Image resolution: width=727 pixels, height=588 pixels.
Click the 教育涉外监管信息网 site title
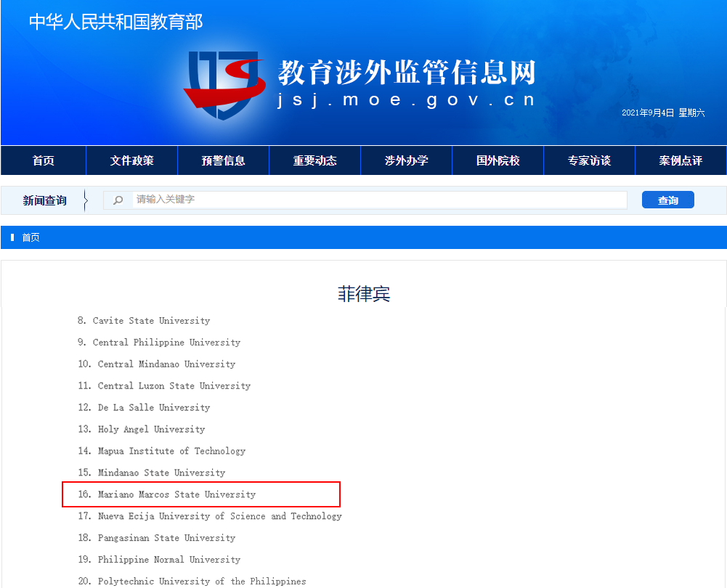click(x=407, y=73)
